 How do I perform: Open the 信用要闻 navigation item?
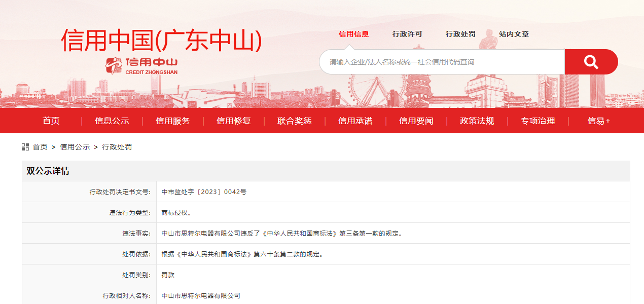pyautogui.click(x=416, y=121)
